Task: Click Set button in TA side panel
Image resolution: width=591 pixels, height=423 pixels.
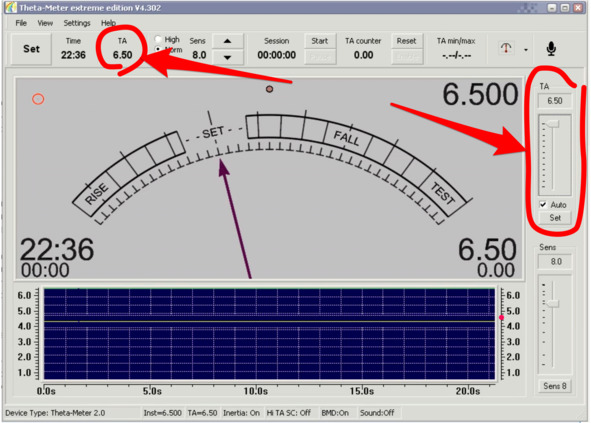Action: tap(555, 218)
